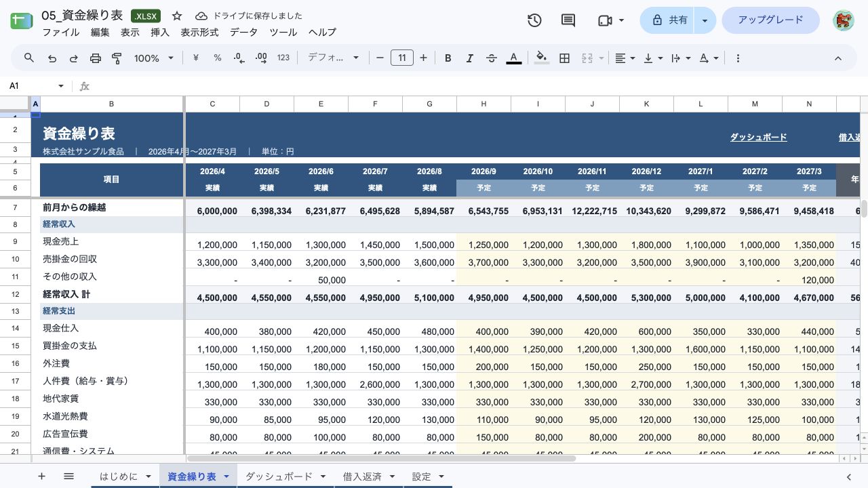This screenshot has height=488, width=868.
Task: Open the zoom 100% dropdown
Action: point(154,58)
